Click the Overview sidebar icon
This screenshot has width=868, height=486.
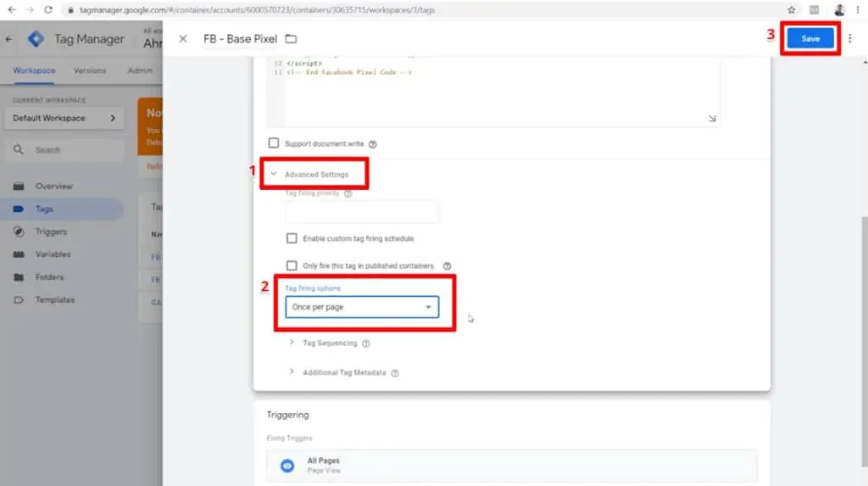[19, 187]
